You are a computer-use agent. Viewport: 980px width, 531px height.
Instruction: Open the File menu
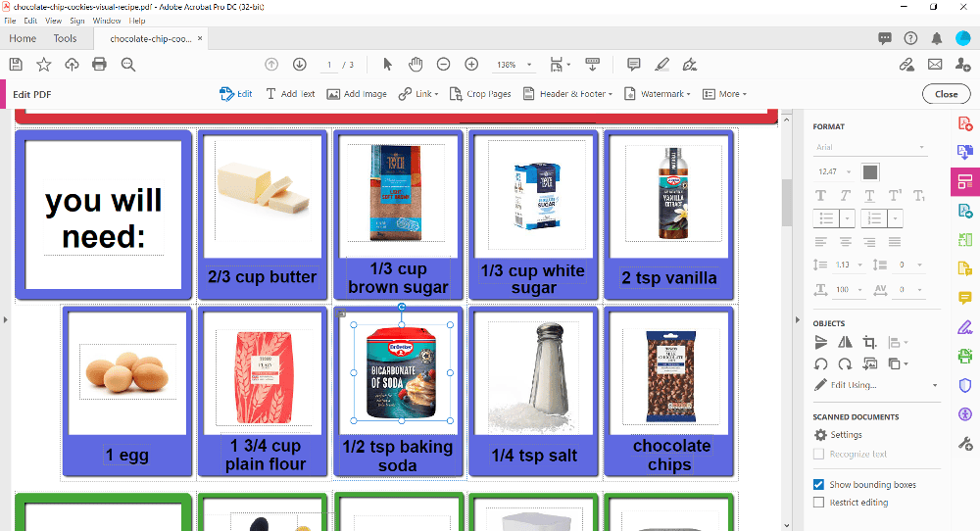tap(10, 21)
